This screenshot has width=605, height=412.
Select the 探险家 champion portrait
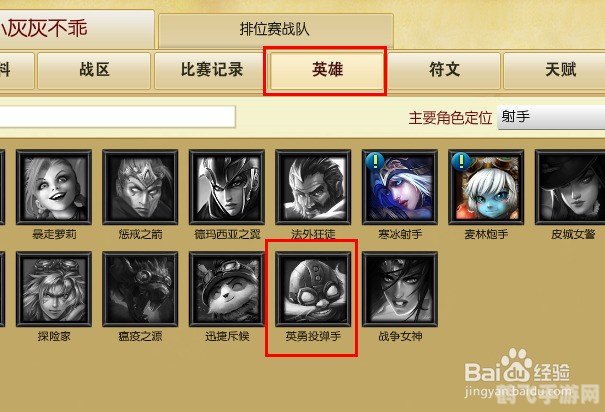pos(54,289)
